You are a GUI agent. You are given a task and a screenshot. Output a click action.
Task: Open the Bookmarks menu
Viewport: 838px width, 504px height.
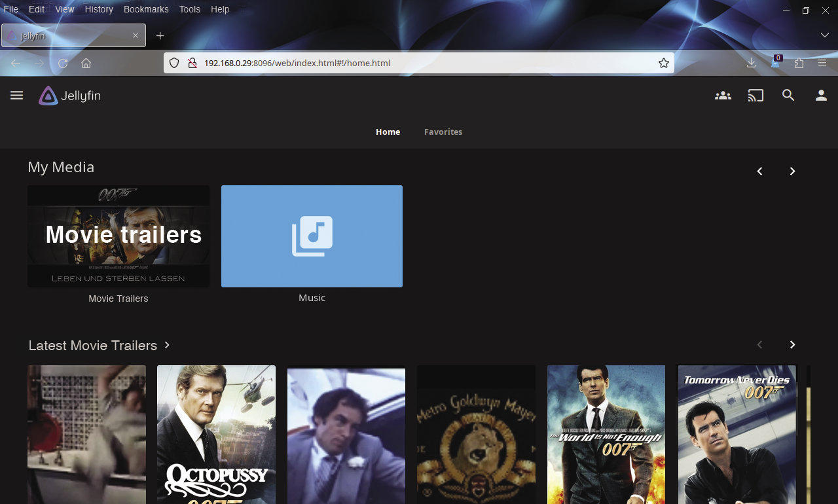[x=146, y=9]
